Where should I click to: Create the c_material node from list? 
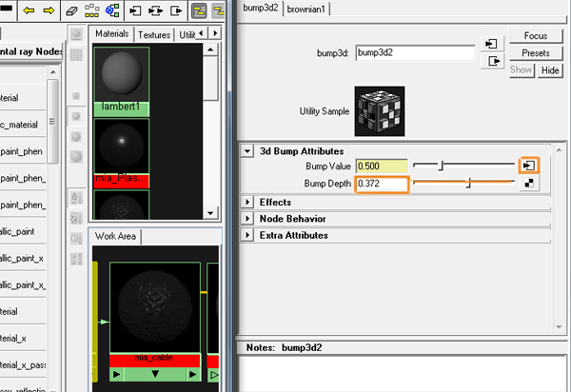22,125
